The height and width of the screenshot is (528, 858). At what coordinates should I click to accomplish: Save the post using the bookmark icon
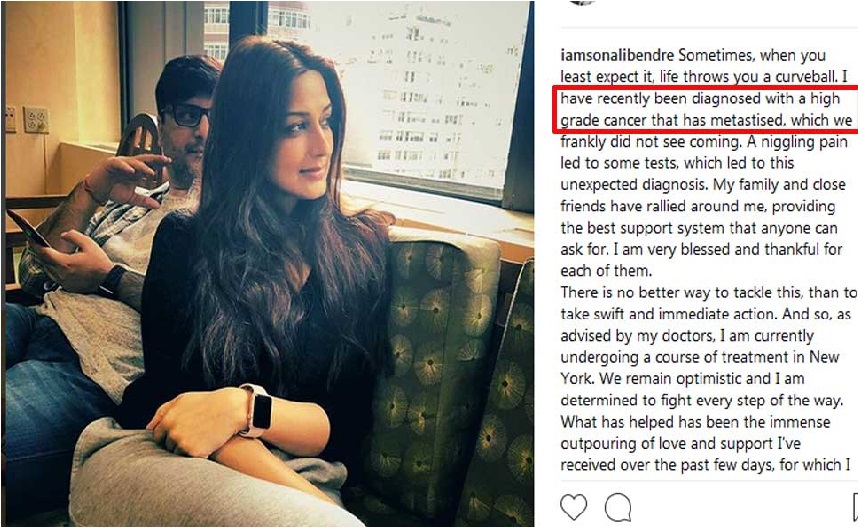click(x=855, y=507)
